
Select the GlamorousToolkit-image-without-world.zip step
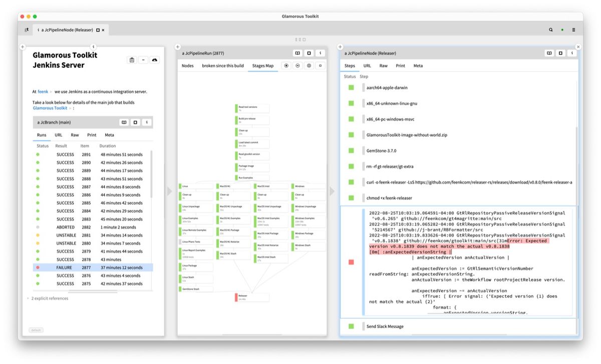406,135
